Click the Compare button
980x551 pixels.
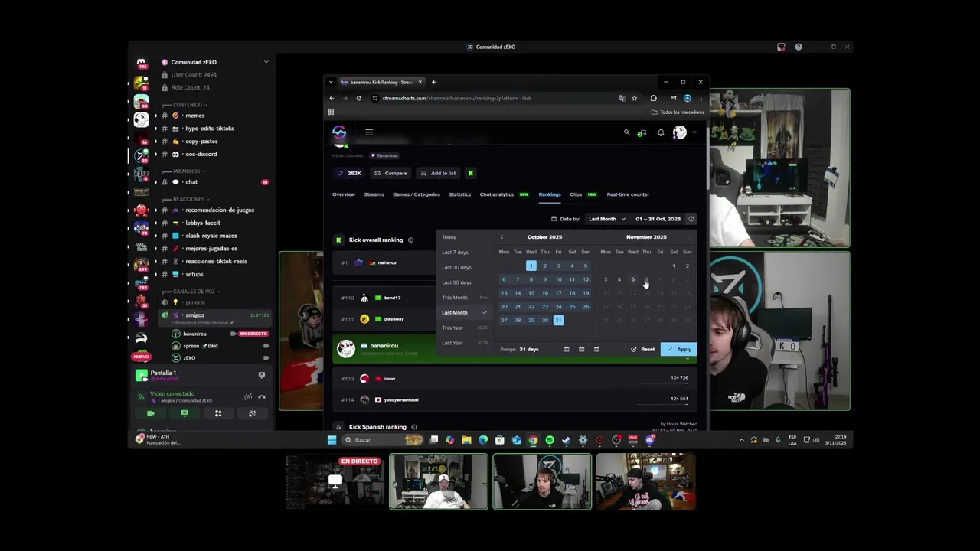coord(391,173)
